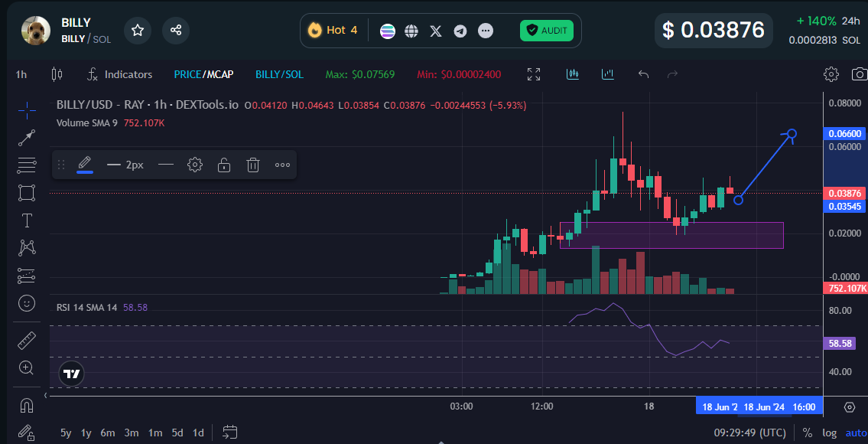Open the share icon next to BILLY

point(176,30)
